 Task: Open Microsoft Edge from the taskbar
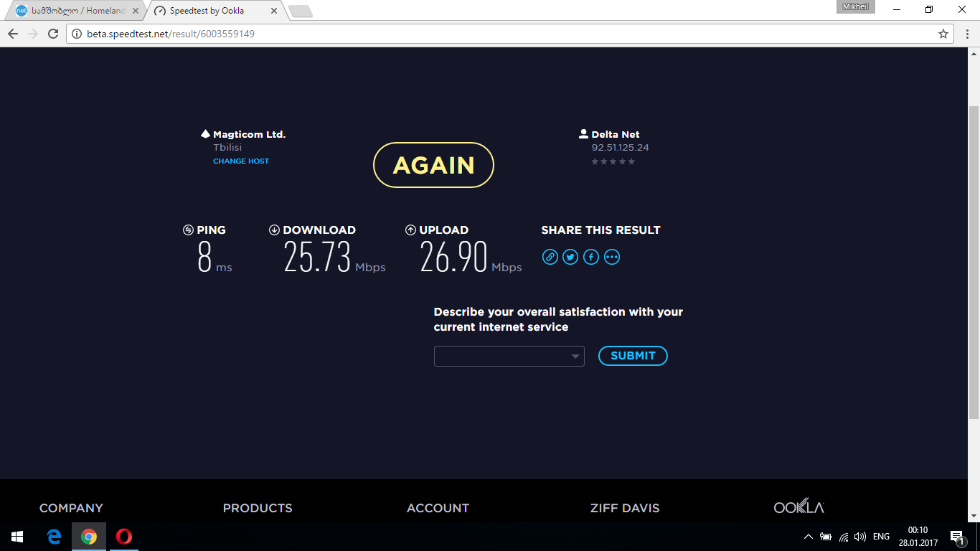coord(54,537)
